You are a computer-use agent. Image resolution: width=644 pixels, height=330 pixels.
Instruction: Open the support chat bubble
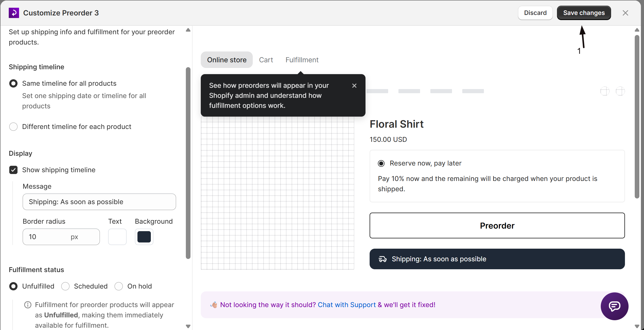614,306
